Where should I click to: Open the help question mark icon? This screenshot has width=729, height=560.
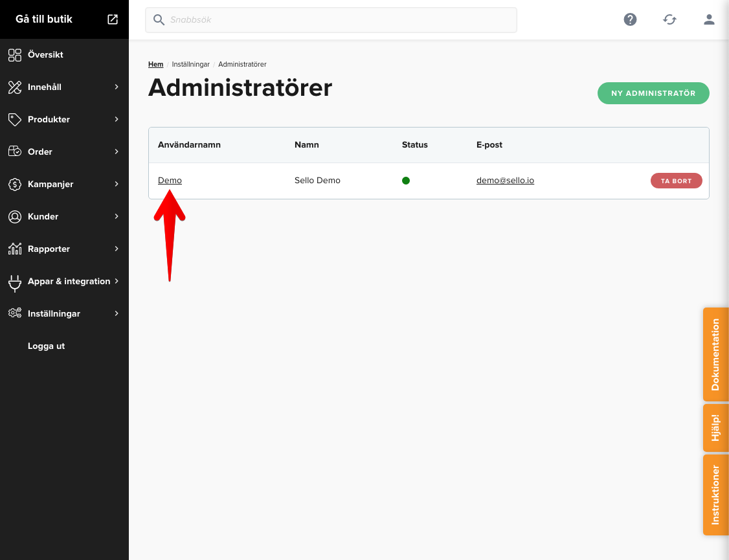[630, 19]
